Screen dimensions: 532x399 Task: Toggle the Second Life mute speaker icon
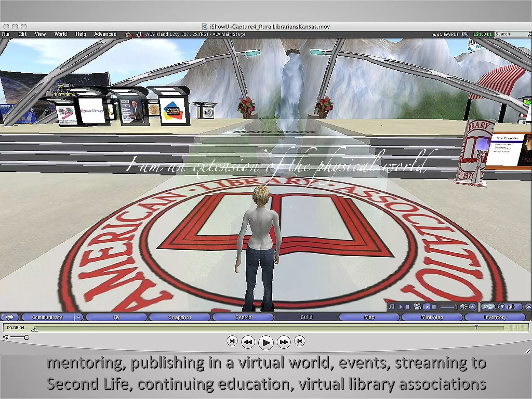[463, 307]
